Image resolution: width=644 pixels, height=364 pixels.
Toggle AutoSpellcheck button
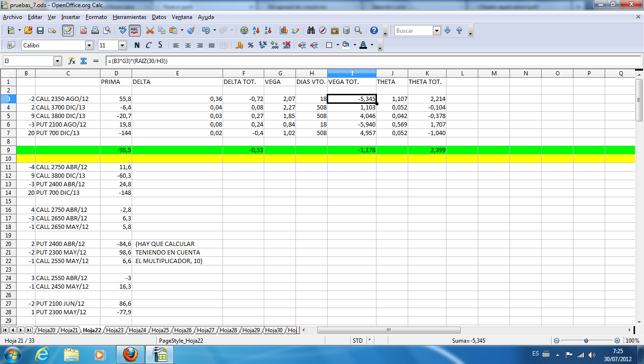pos(134,30)
